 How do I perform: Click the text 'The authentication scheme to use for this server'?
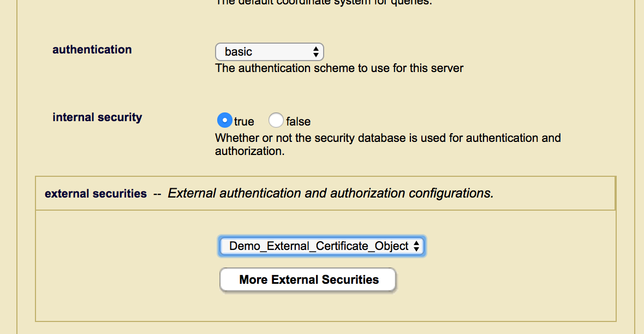tap(339, 68)
